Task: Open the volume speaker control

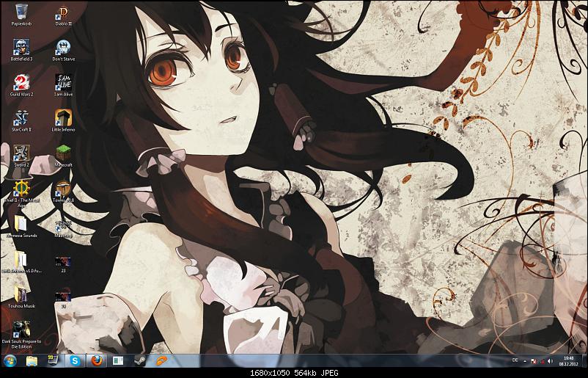Action: click(550, 361)
